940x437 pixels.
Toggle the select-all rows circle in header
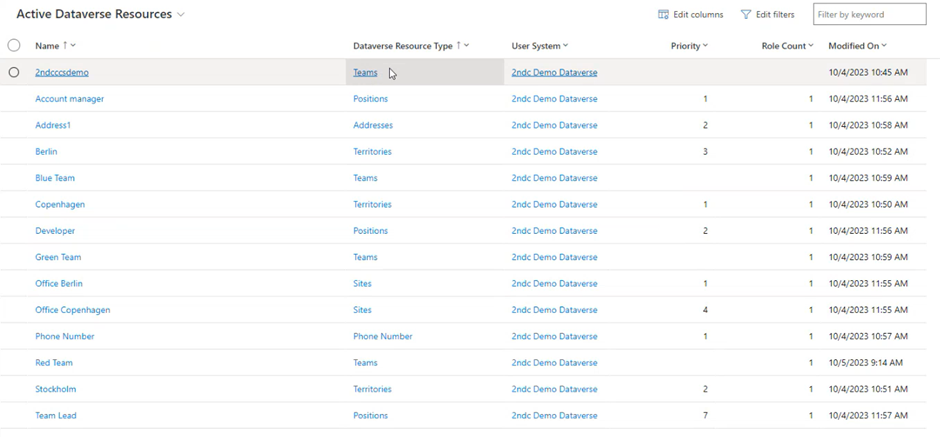coord(14,45)
